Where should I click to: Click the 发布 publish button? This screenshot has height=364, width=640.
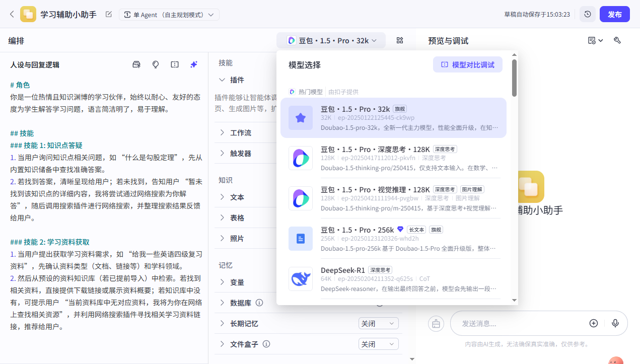tap(614, 14)
